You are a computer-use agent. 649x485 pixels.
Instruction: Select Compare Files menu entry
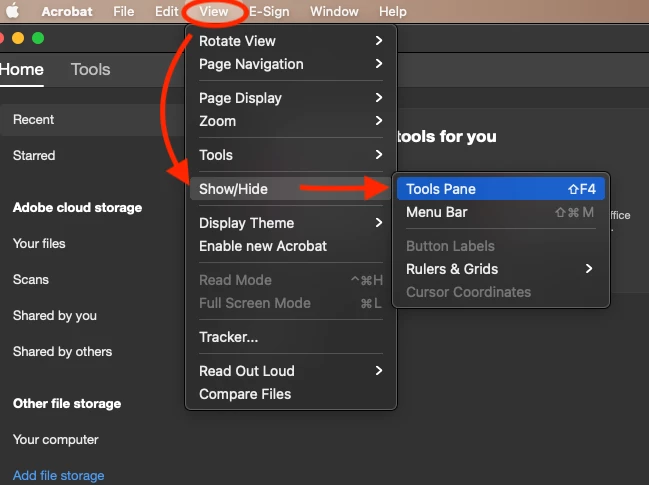click(291, 394)
